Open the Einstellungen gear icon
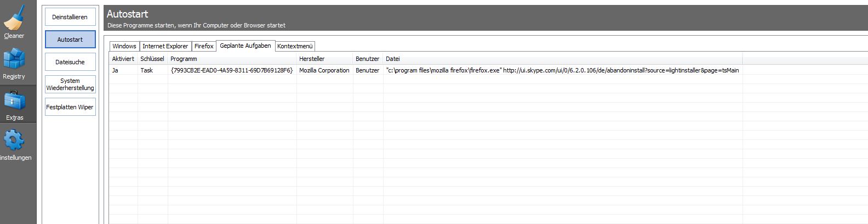Image resolution: width=868 pixels, height=224 pixels. (x=14, y=141)
